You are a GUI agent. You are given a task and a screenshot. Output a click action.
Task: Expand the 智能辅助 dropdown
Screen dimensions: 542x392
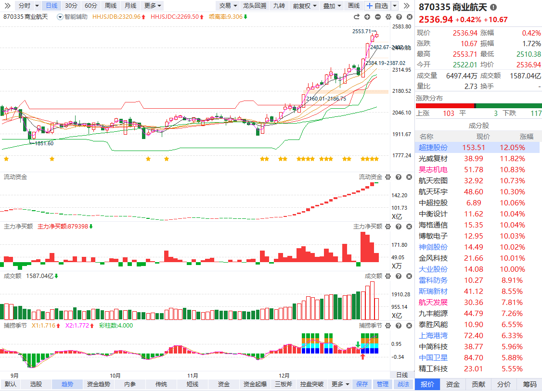[72, 17]
